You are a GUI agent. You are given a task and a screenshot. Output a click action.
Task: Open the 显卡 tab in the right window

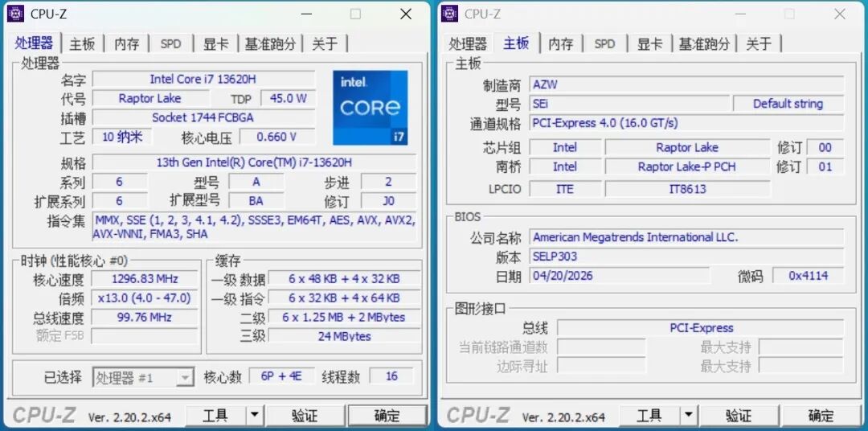point(650,43)
